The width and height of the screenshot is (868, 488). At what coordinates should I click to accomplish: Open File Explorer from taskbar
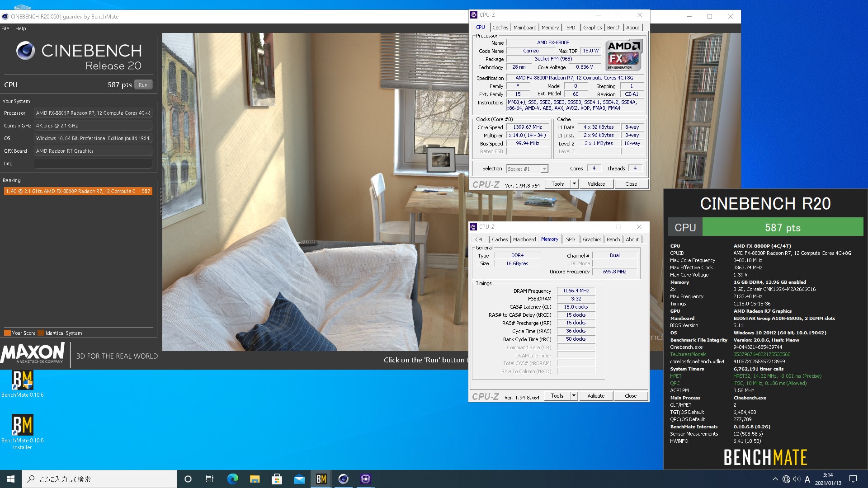(255, 479)
